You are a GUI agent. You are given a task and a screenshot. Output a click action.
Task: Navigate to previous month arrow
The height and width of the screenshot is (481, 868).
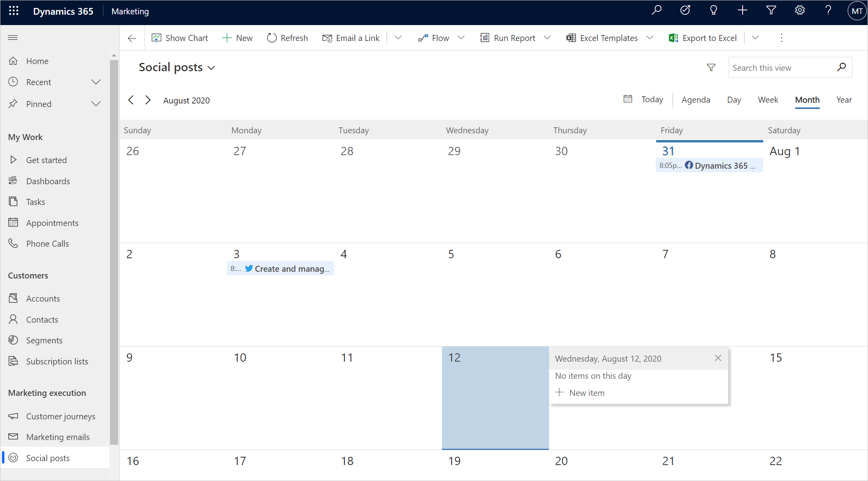coord(131,100)
